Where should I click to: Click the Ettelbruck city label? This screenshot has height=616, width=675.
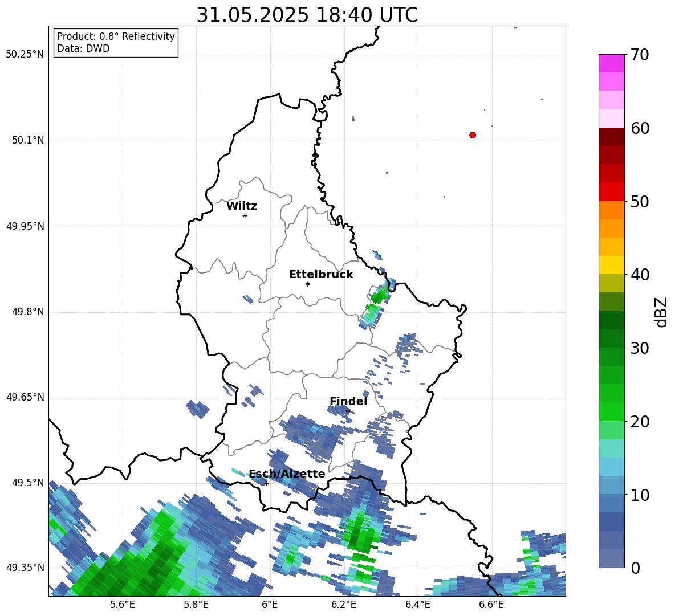click(321, 275)
